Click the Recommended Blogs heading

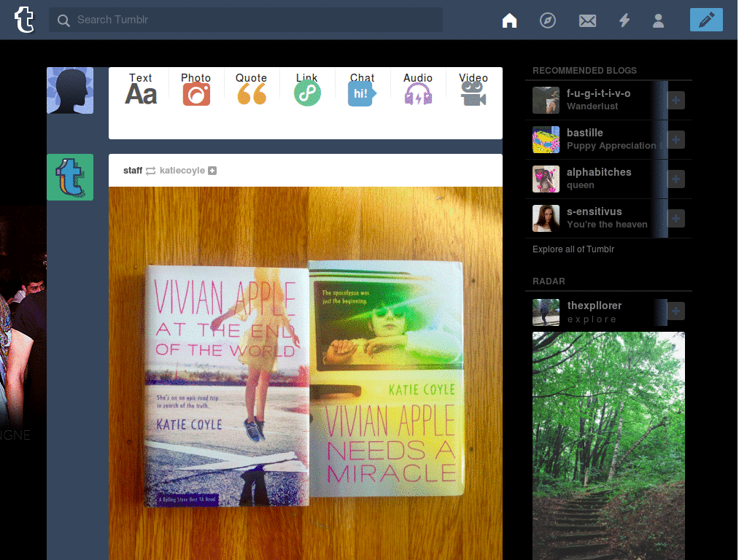[584, 71]
